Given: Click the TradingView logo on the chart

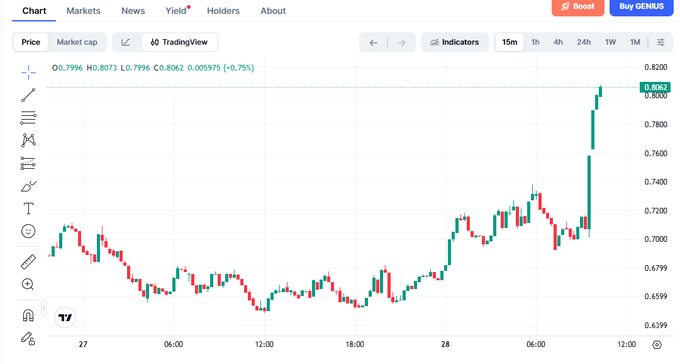Looking at the screenshot, I should (65, 318).
